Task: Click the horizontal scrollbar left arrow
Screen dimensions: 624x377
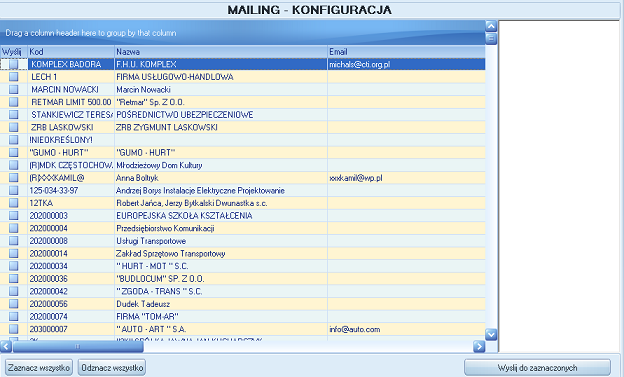Action: pos(6,347)
